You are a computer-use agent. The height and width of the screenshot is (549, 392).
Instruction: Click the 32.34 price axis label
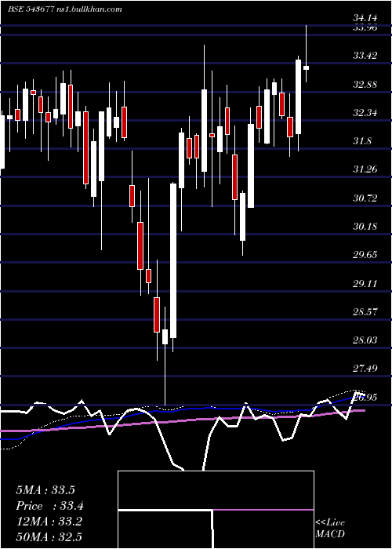click(x=365, y=112)
